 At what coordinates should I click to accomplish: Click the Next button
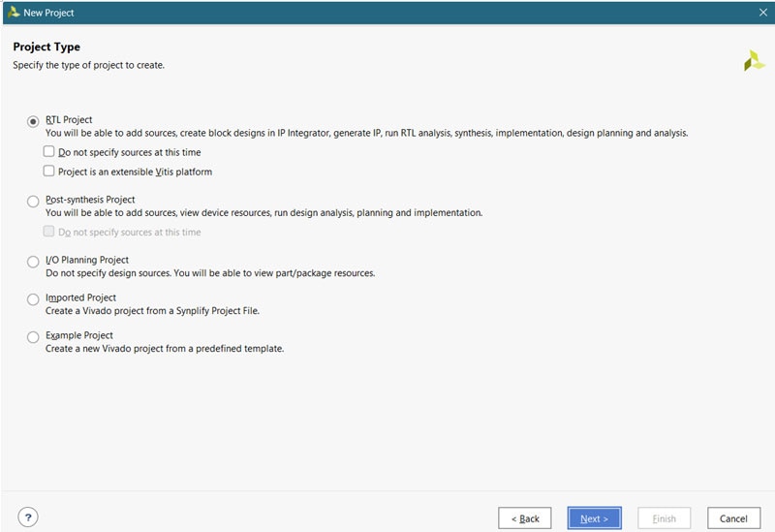[x=594, y=518]
